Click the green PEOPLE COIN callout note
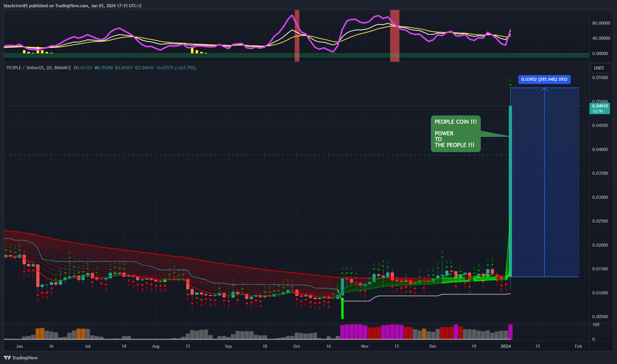The width and height of the screenshot is (617, 364). (x=455, y=134)
